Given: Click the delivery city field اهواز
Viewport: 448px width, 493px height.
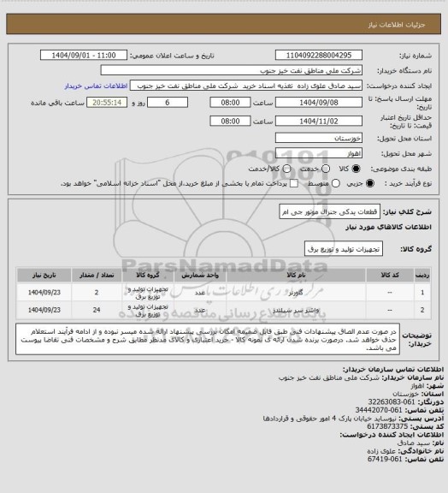Looking at the screenshot, I should 319,153.
